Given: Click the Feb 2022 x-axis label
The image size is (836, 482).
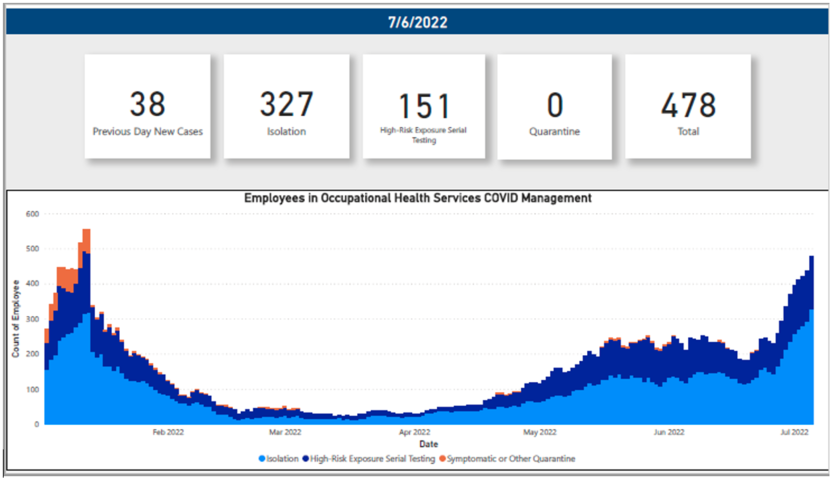Looking at the screenshot, I should [167, 433].
